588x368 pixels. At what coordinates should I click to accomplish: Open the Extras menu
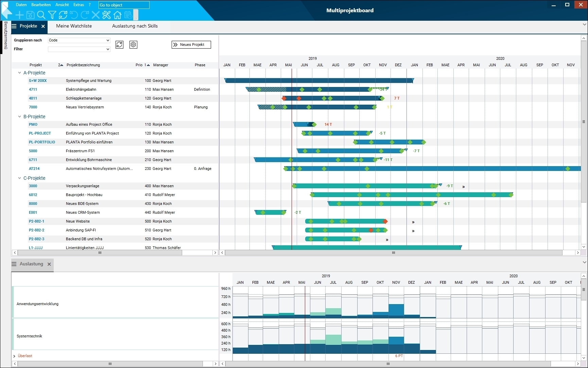(79, 5)
